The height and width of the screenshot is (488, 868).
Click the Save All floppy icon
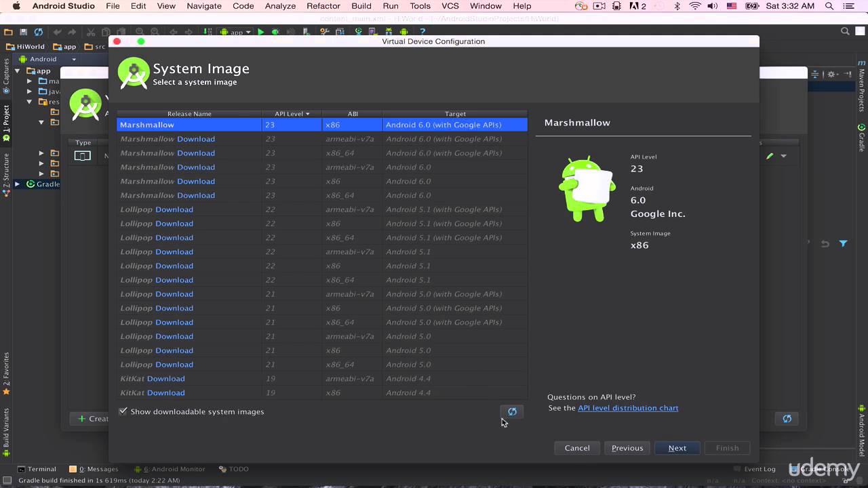point(23,32)
